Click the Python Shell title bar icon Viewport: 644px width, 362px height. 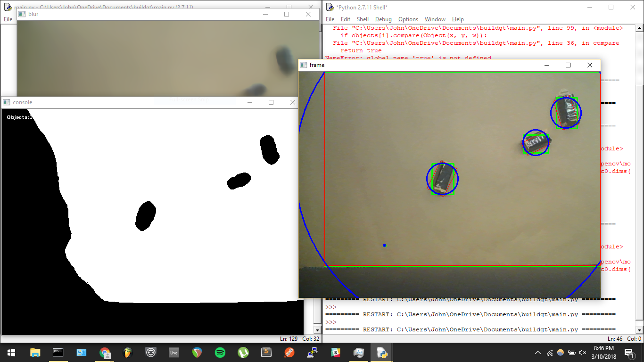[x=330, y=7]
